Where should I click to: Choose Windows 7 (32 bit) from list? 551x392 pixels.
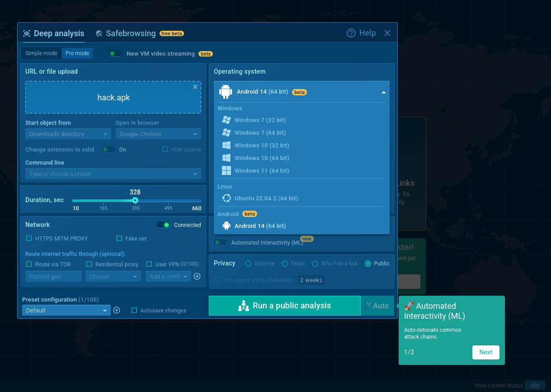[301, 120]
